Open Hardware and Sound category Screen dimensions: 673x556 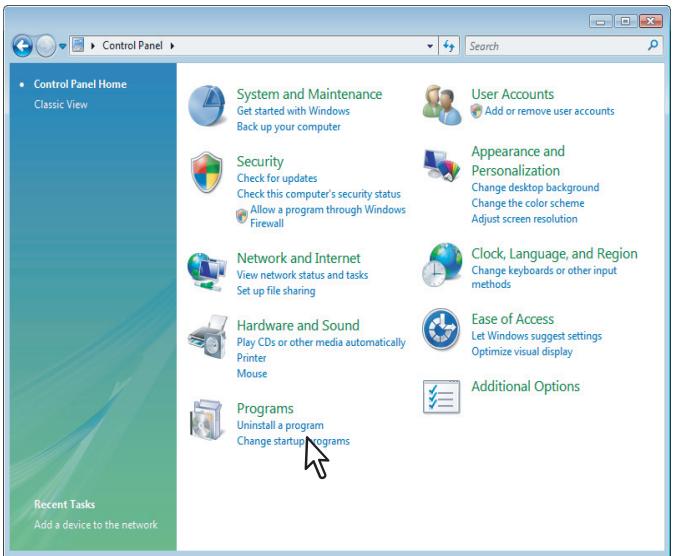click(298, 325)
